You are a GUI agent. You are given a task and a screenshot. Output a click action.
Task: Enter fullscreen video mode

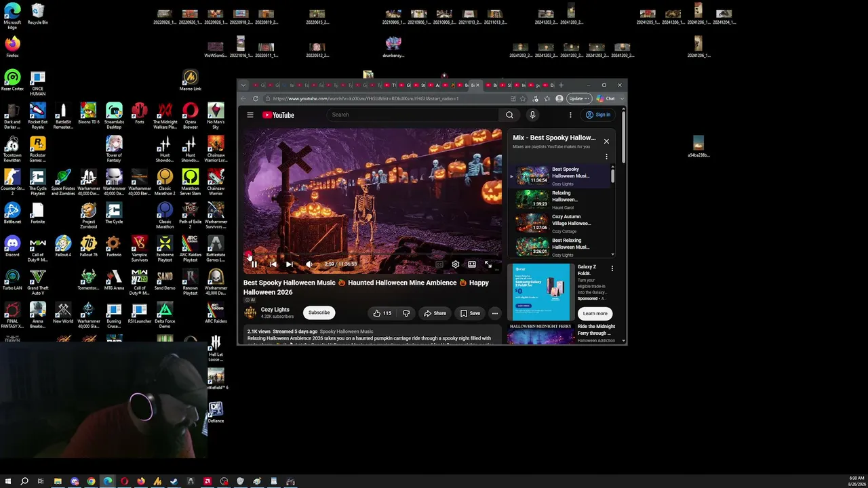click(488, 264)
